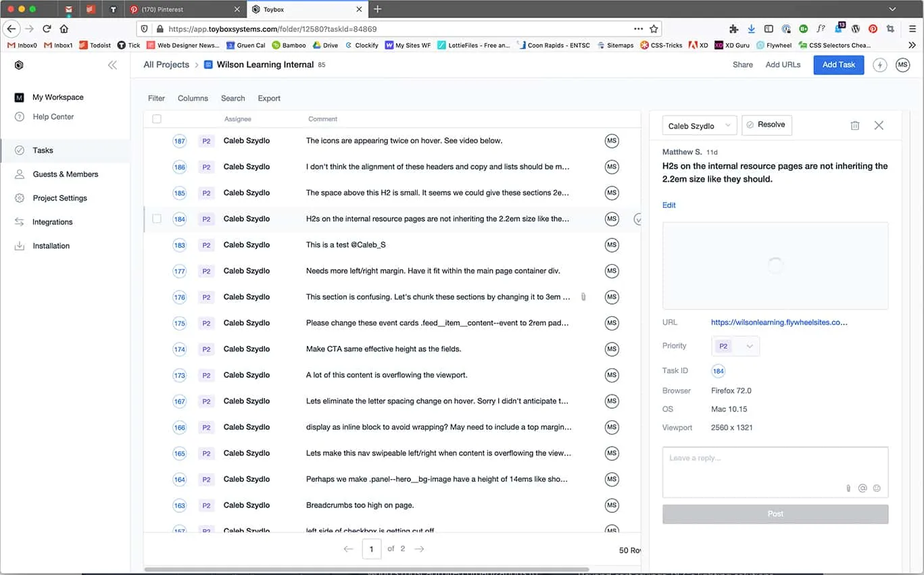This screenshot has width=924, height=575.
Task: Toggle the select-all checkbox in table header
Action: point(157,119)
